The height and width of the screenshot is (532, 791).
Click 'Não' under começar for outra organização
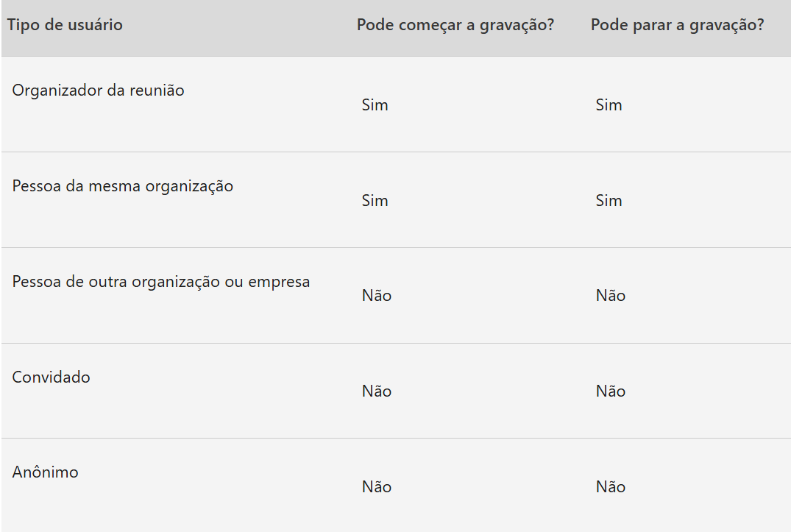click(x=377, y=296)
